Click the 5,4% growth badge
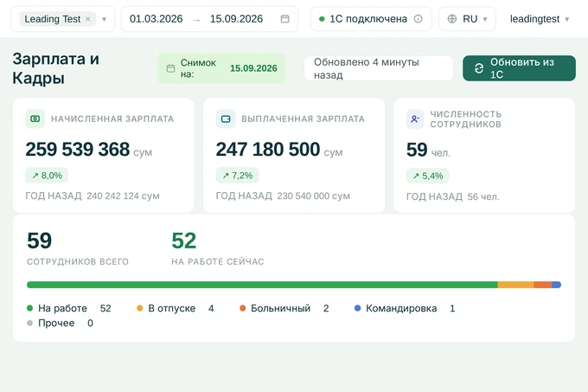Screen dimensions: 588x392 427,176
